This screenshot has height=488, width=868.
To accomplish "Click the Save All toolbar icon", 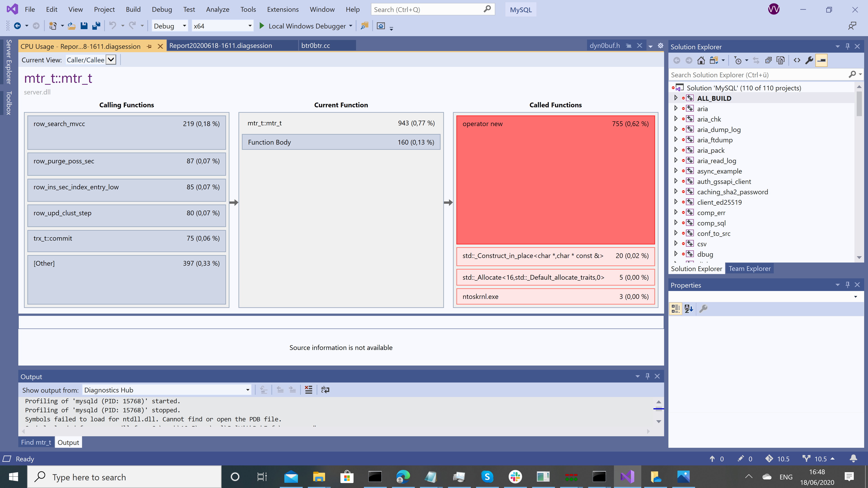I will point(96,26).
